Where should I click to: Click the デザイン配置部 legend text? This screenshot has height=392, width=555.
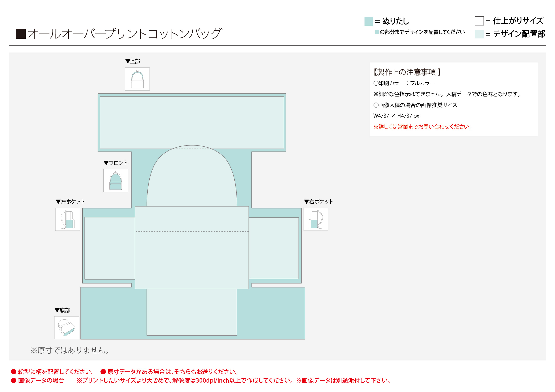click(519, 34)
